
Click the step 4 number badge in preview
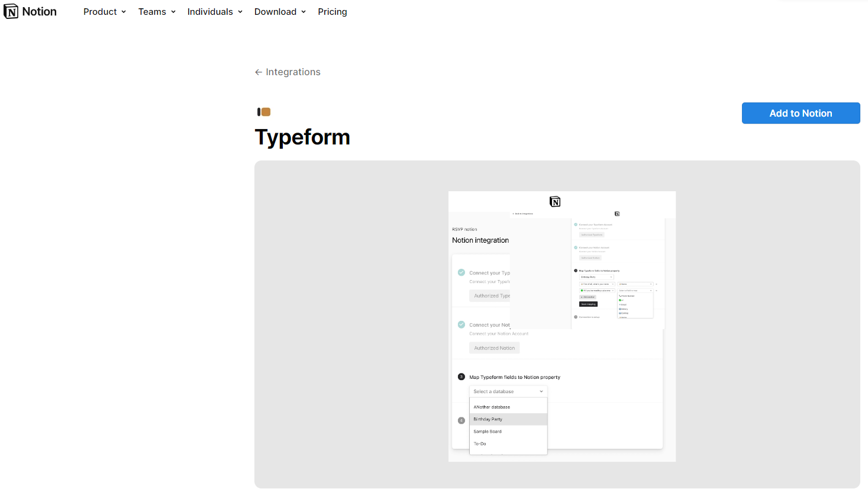(462, 420)
